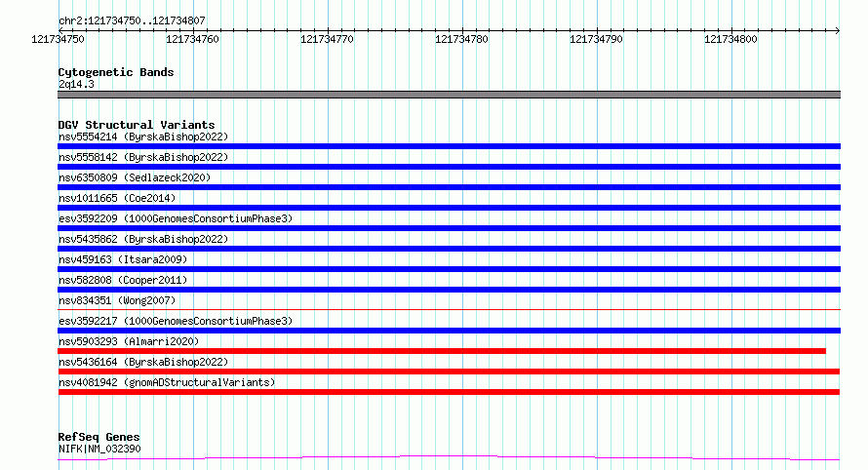Click blue bar under nsv6350809
868x470 pixels.
point(449,187)
